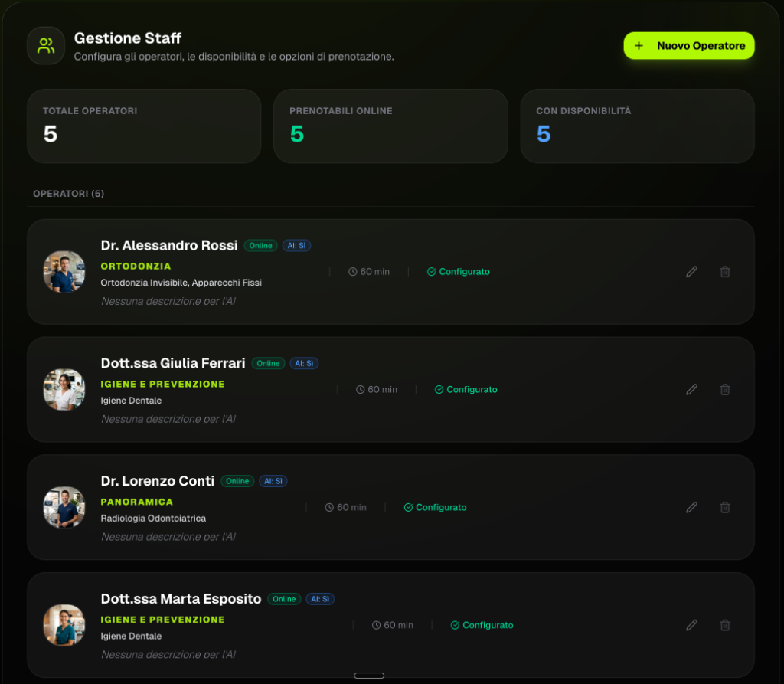
Task: Delete Dott.ssa Giulia Ferrari with trash icon
Action: coord(725,390)
